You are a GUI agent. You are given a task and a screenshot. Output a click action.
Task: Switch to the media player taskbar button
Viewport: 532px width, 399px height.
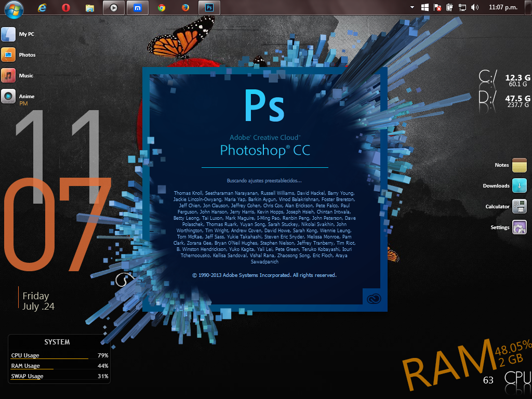point(114,7)
